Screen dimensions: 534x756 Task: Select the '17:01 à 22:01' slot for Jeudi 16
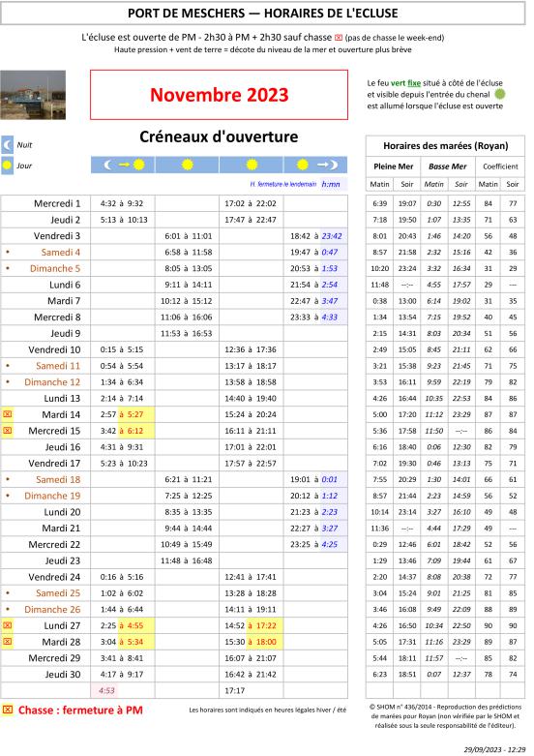(x=251, y=447)
